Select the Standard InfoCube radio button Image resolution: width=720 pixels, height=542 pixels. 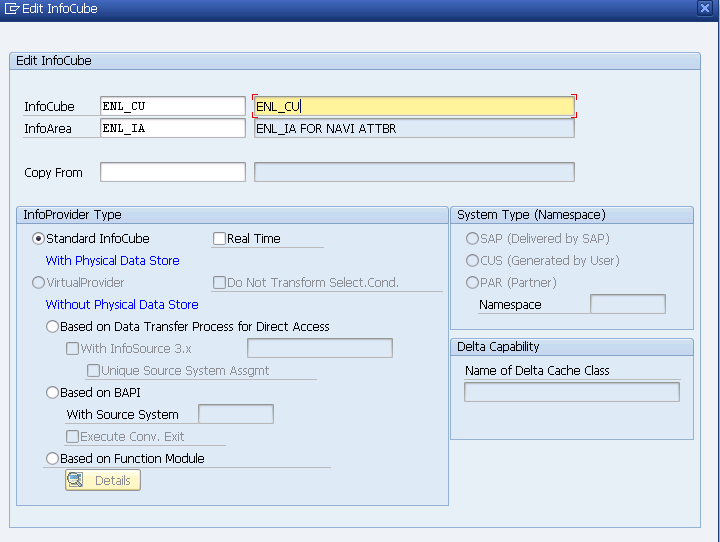[38, 238]
